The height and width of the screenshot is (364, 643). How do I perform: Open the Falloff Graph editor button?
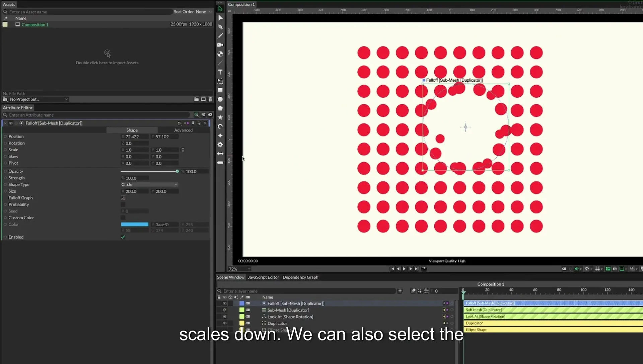123,198
